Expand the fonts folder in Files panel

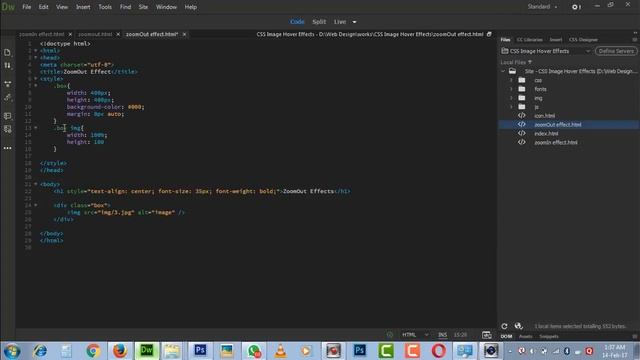click(511, 89)
